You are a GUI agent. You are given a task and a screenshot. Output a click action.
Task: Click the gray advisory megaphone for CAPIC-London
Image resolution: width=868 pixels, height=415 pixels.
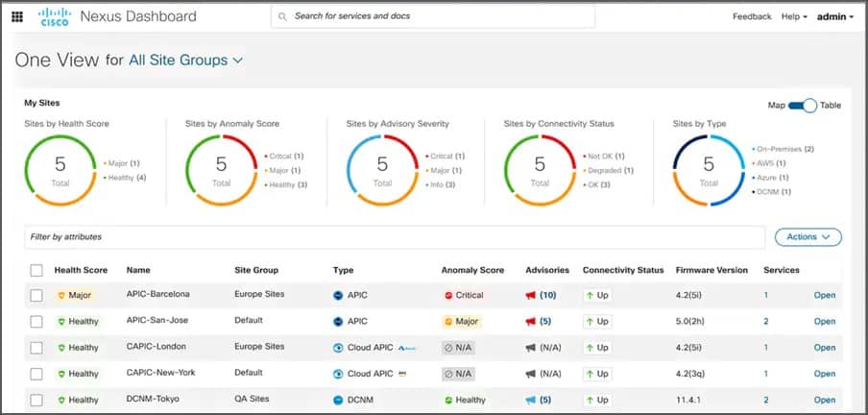pyautogui.click(x=530, y=348)
